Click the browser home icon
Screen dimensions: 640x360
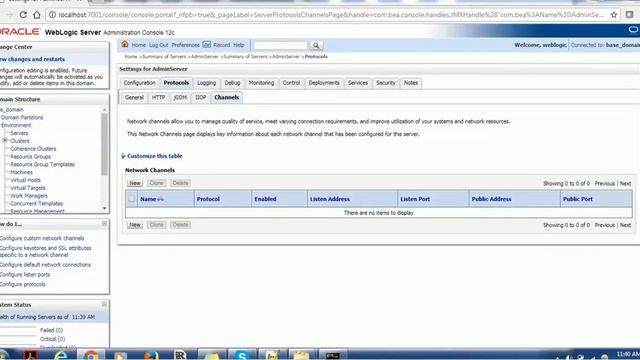[x=37, y=15]
